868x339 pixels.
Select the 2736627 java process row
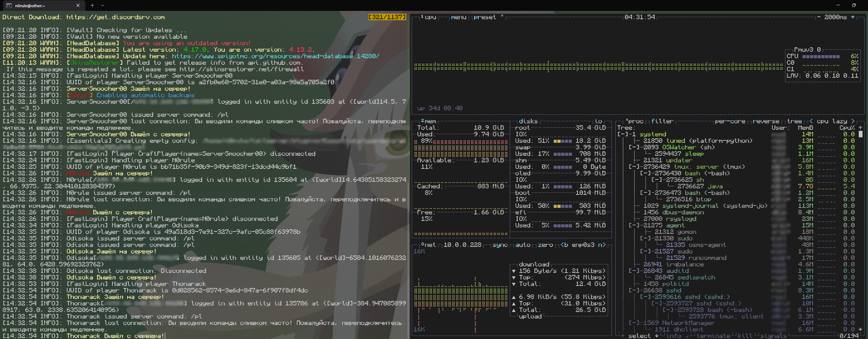[737, 186]
